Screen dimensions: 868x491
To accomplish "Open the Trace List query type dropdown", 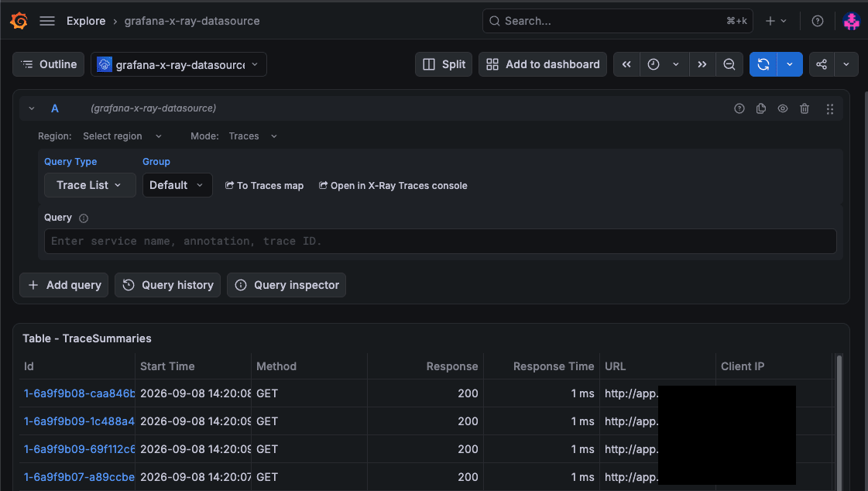I will (x=90, y=185).
